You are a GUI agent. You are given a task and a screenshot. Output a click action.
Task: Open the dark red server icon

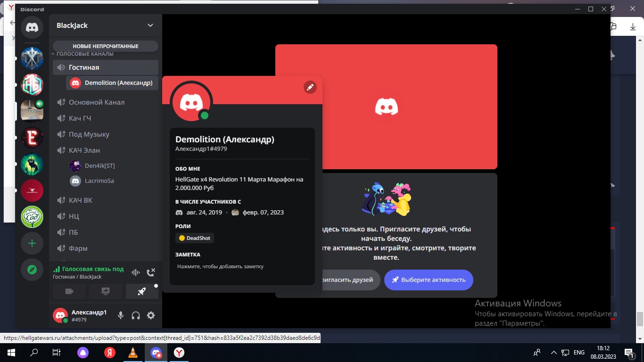click(32, 190)
